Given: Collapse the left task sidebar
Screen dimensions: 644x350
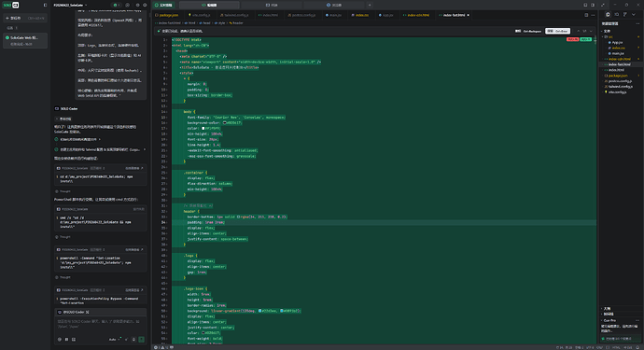Looking at the screenshot, I should [x=45, y=5].
